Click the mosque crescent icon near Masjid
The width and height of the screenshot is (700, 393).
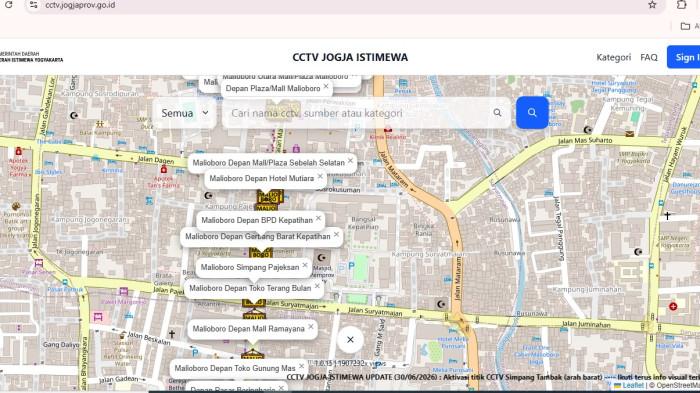(x=321, y=258)
